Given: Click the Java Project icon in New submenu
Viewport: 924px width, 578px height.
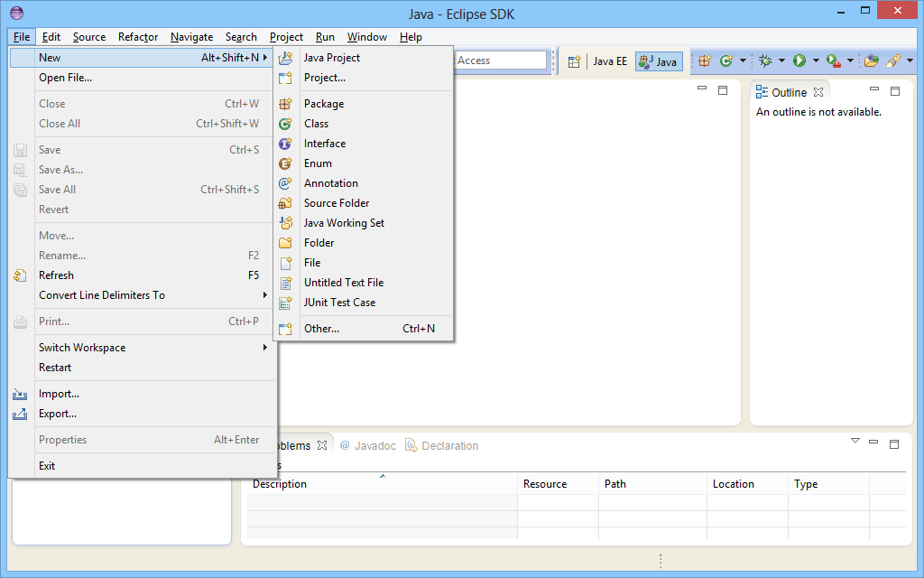Looking at the screenshot, I should click(x=286, y=58).
